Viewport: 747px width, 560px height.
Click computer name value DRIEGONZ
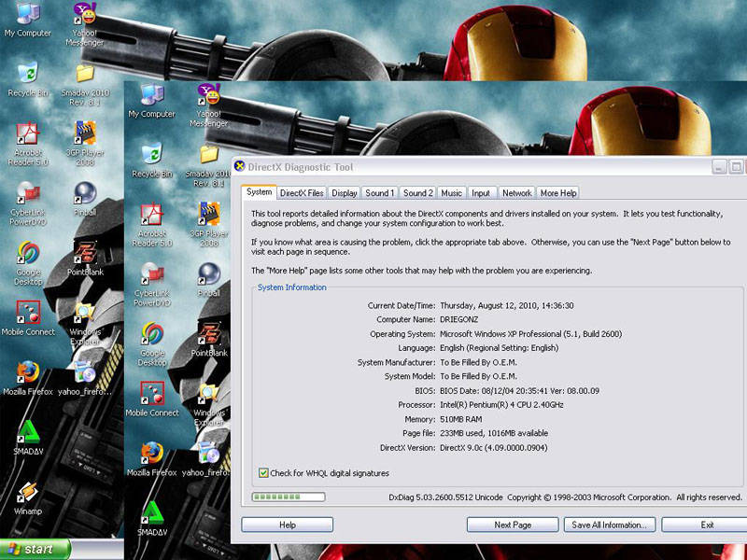(458, 319)
